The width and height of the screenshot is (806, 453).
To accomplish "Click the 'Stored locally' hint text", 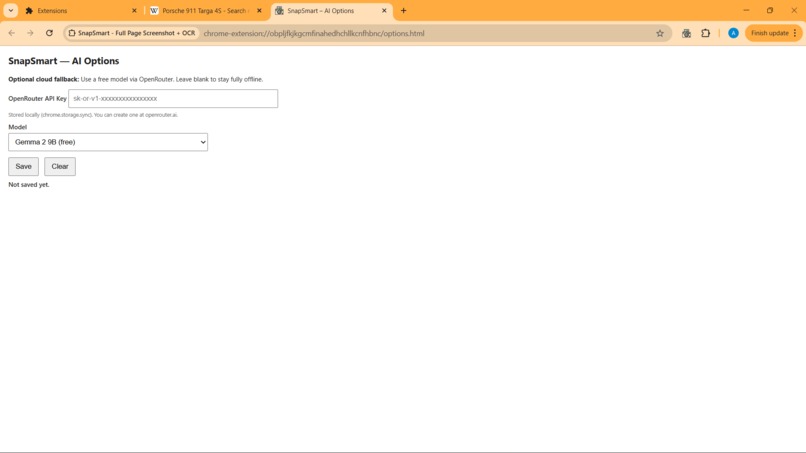I will 93,115.
